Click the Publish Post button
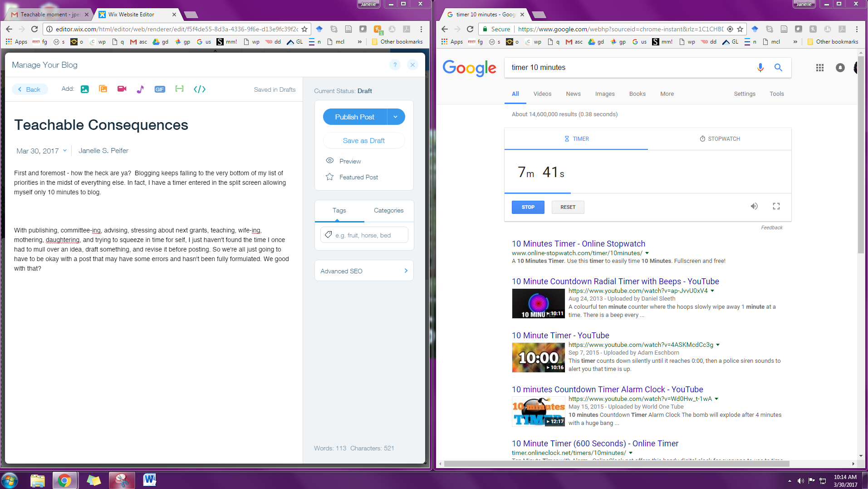Viewport: 868px width, 489px height. 355,117
